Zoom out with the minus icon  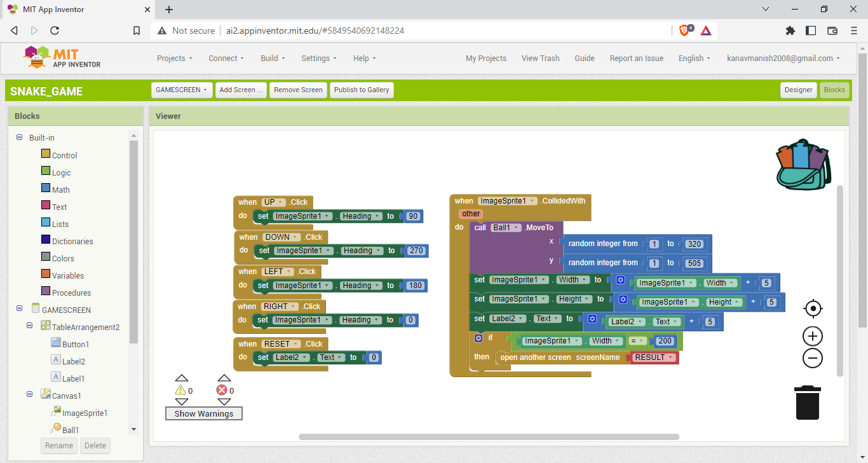click(x=813, y=358)
